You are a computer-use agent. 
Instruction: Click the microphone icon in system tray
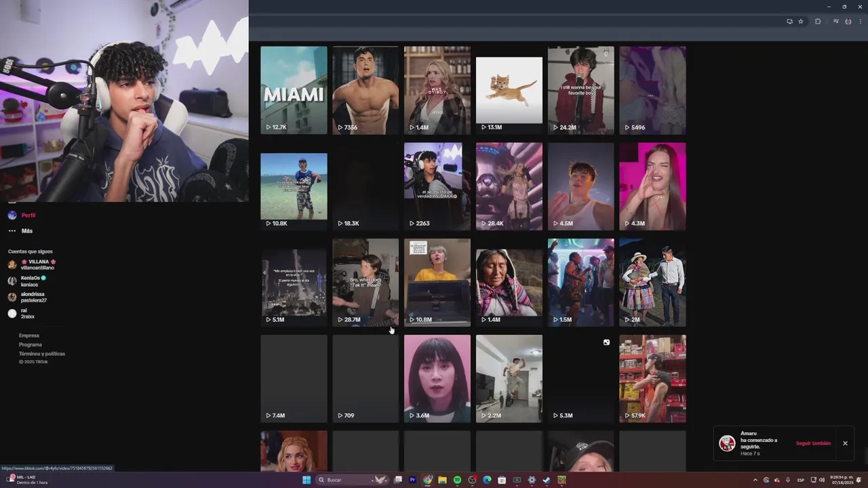tap(788, 480)
